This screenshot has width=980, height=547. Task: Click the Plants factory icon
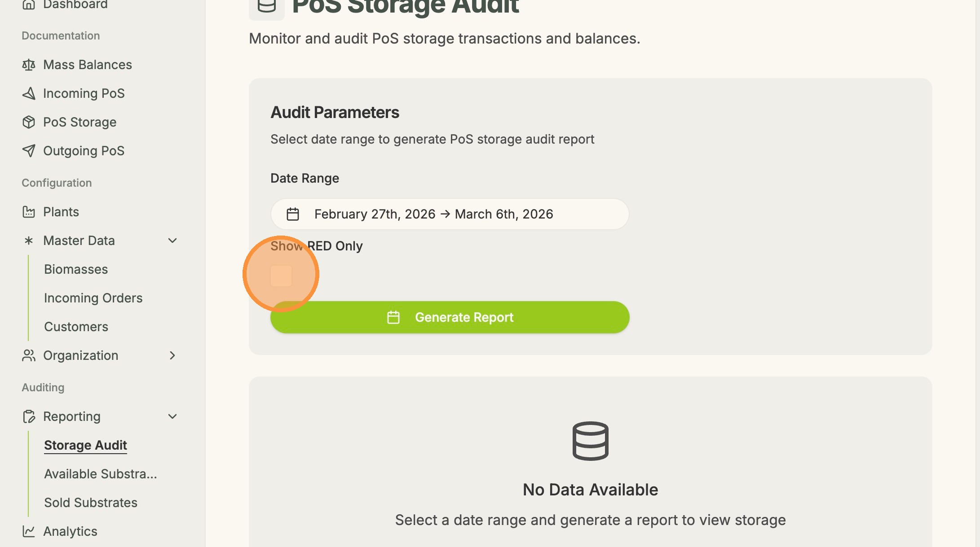pos(29,212)
